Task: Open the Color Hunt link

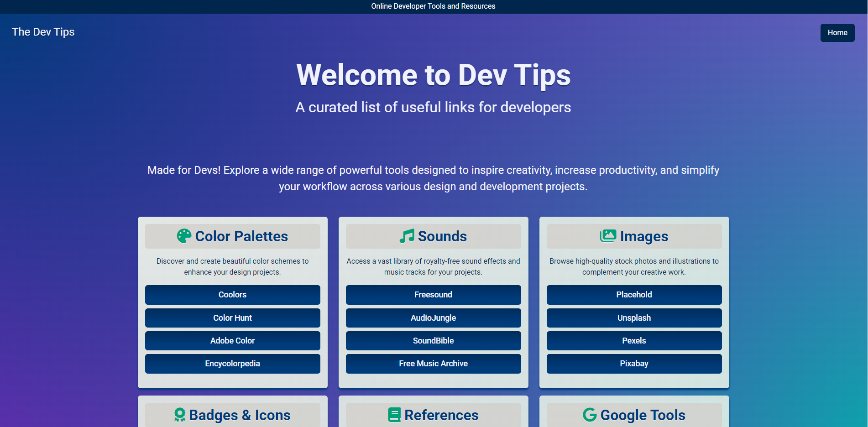Action: (x=233, y=318)
